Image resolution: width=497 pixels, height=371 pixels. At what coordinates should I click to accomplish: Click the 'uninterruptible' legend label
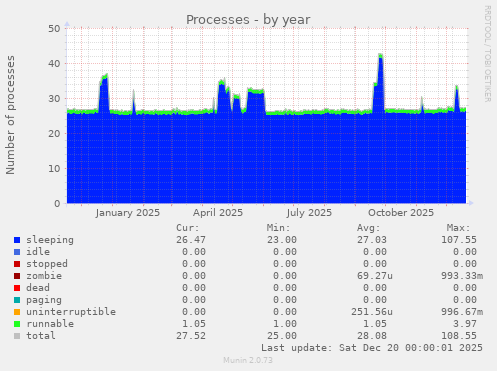tap(71, 312)
